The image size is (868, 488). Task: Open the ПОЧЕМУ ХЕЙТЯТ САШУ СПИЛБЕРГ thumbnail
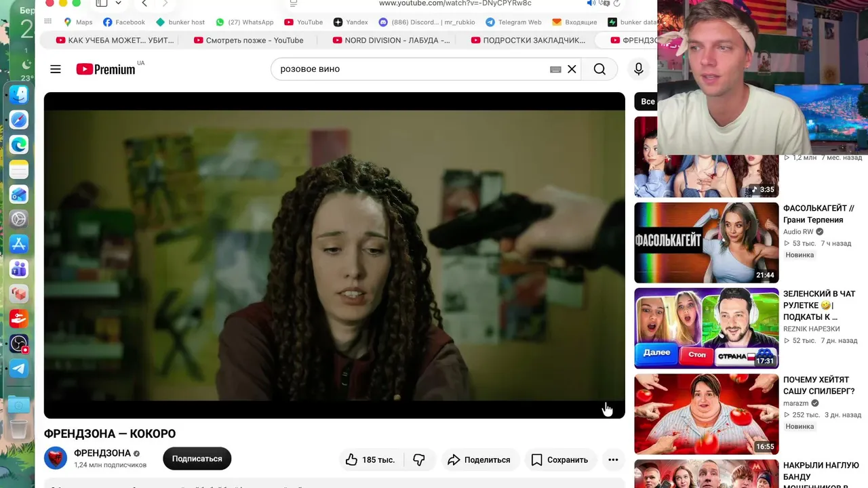click(x=707, y=414)
